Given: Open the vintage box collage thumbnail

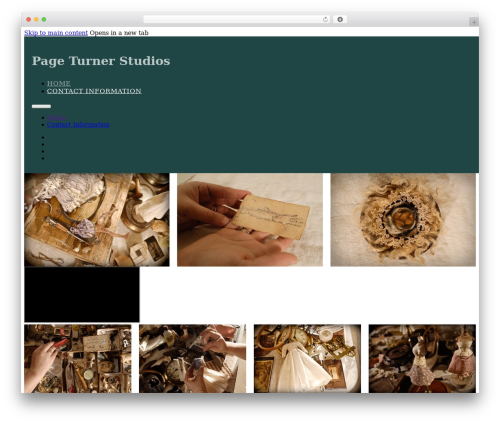Looking at the screenshot, I should [x=97, y=220].
